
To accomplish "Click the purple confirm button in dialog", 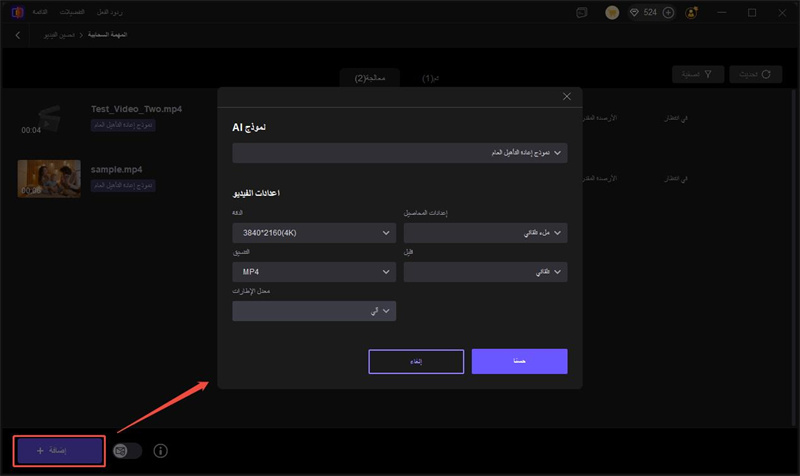I will point(519,361).
